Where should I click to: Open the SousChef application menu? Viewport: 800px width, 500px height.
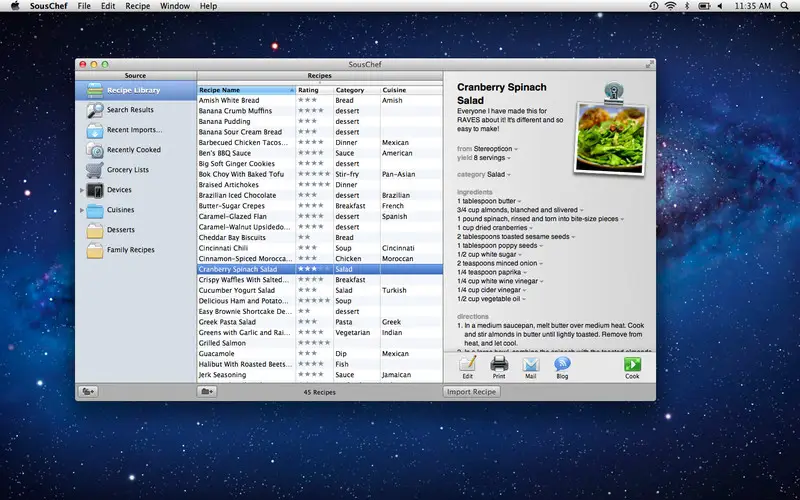point(48,6)
